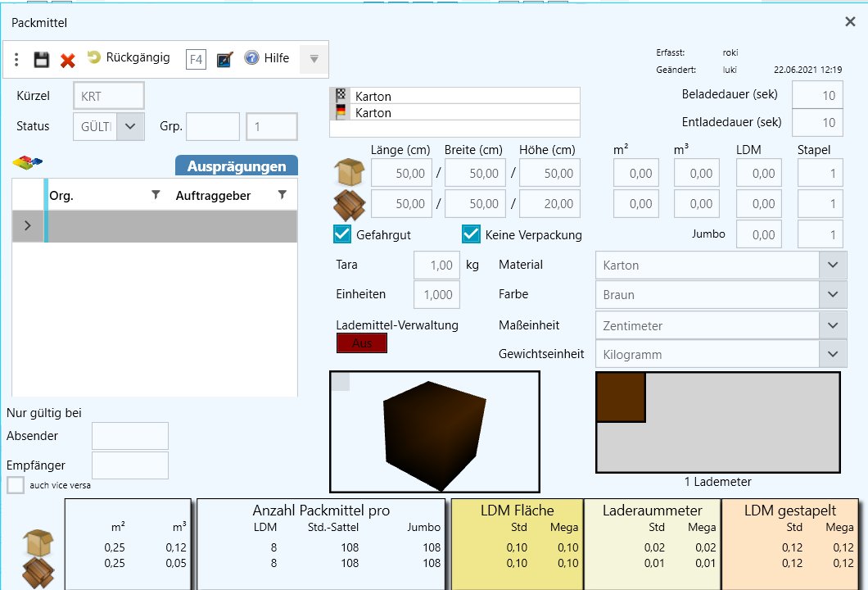Click the changed date 22.06.2021 12:19
Image resolution: width=868 pixels, height=590 pixels.
807,70
